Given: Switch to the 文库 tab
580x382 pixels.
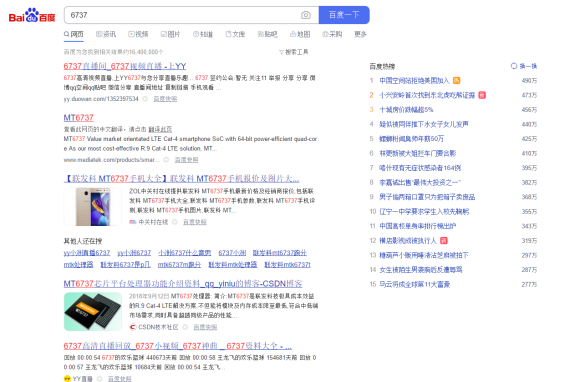Looking at the screenshot, I should tap(235, 34).
